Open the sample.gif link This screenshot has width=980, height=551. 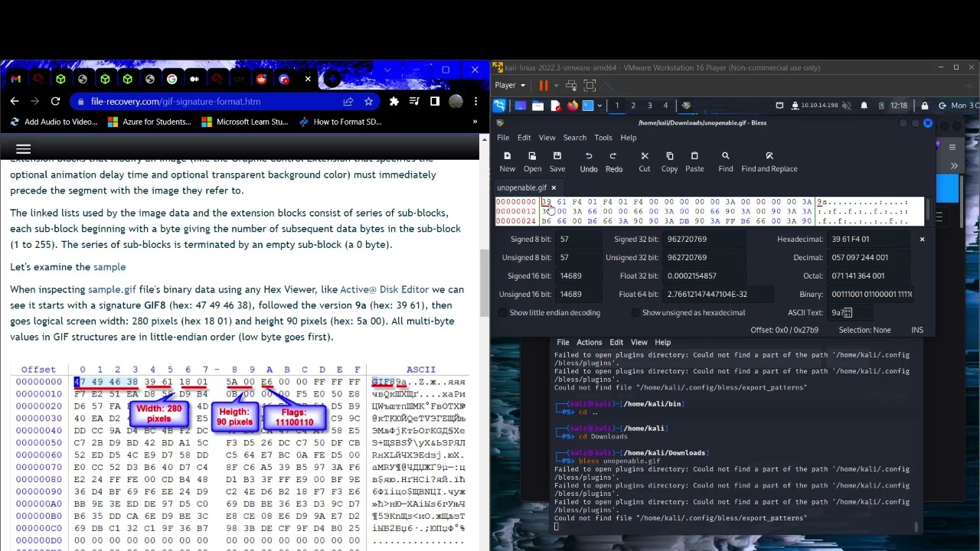point(112,289)
